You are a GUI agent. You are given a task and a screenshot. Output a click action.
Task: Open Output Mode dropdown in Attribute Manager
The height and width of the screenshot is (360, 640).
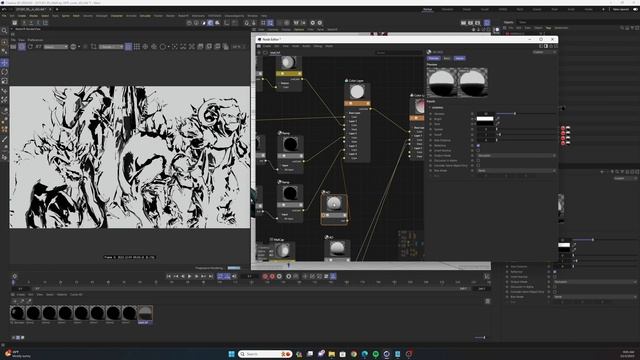595,282
